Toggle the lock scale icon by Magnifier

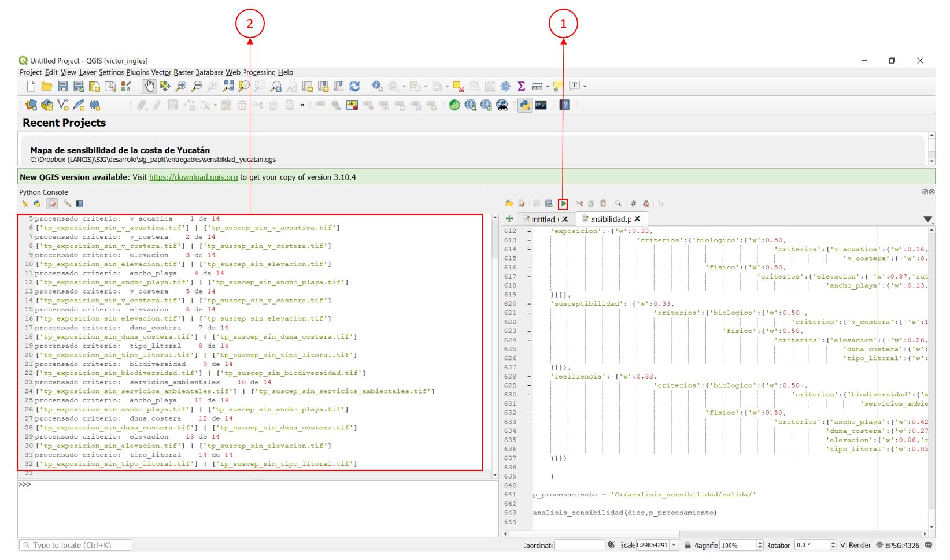[687, 545]
